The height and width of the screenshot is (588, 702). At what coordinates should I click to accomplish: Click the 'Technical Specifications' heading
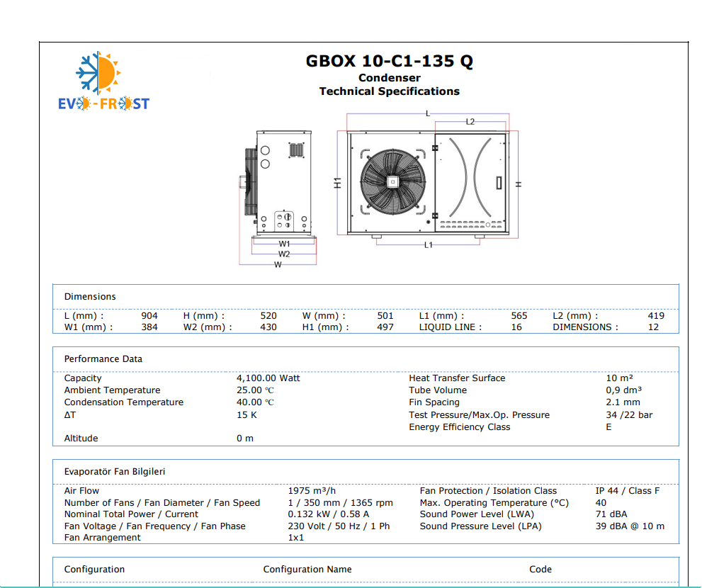pos(390,91)
